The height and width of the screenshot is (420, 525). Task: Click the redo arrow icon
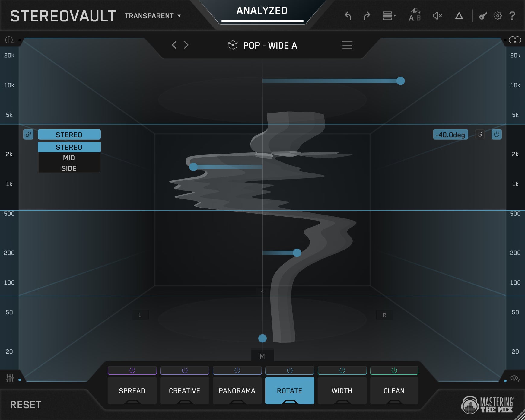[x=367, y=16]
